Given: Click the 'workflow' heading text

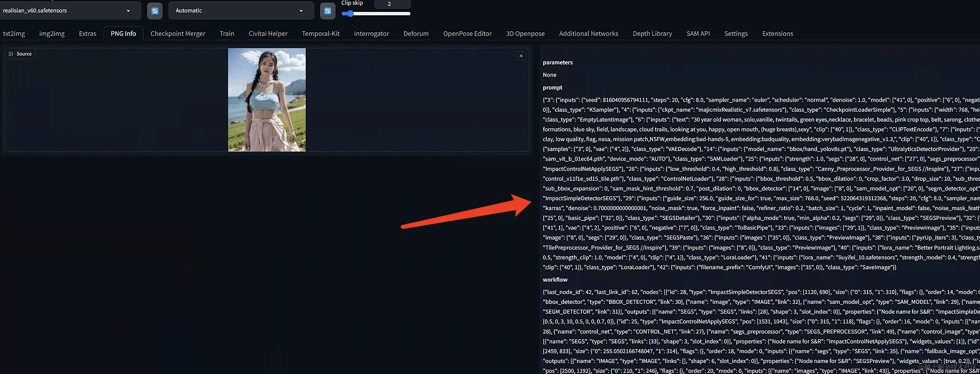Looking at the screenshot, I should coord(555,280).
